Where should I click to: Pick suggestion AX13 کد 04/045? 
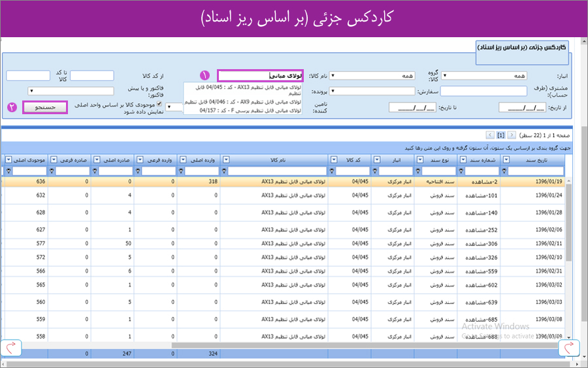[x=248, y=90]
